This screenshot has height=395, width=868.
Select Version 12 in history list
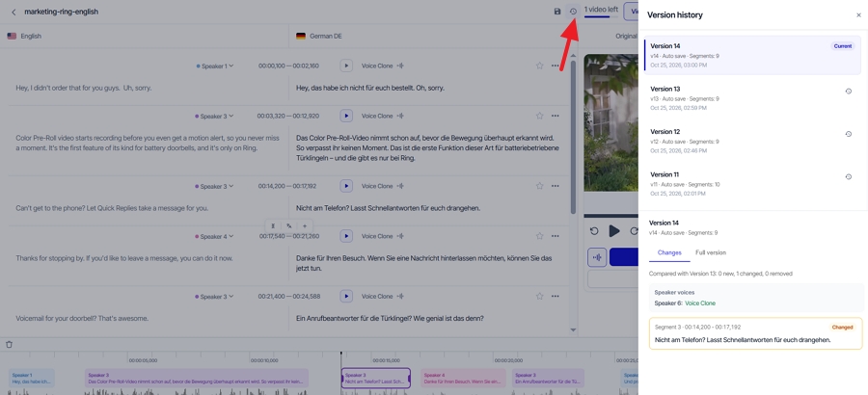point(752,141)
